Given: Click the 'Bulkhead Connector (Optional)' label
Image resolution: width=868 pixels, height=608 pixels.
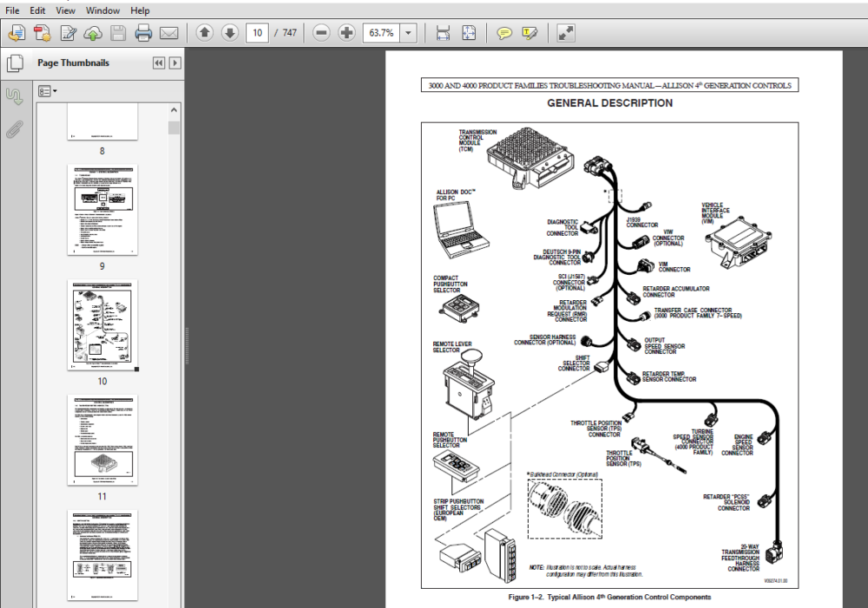Looking at the screenshot, I should click(x=563, y=474).
